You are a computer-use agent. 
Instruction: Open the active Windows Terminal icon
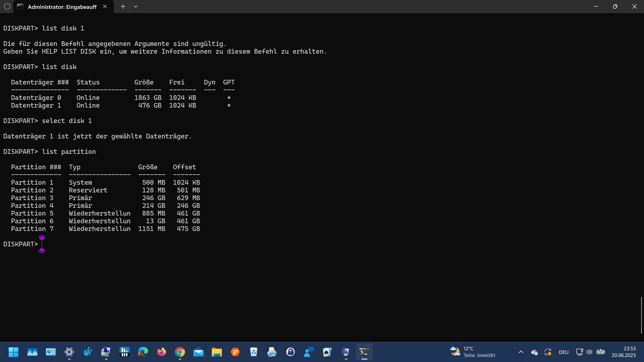364,352
